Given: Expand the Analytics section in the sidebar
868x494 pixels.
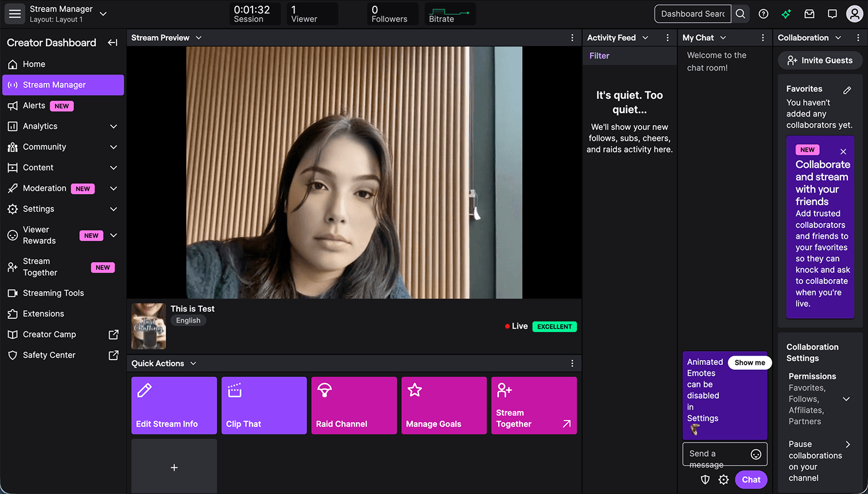Looking at the screenshot, I should click(x=112, y=126).
